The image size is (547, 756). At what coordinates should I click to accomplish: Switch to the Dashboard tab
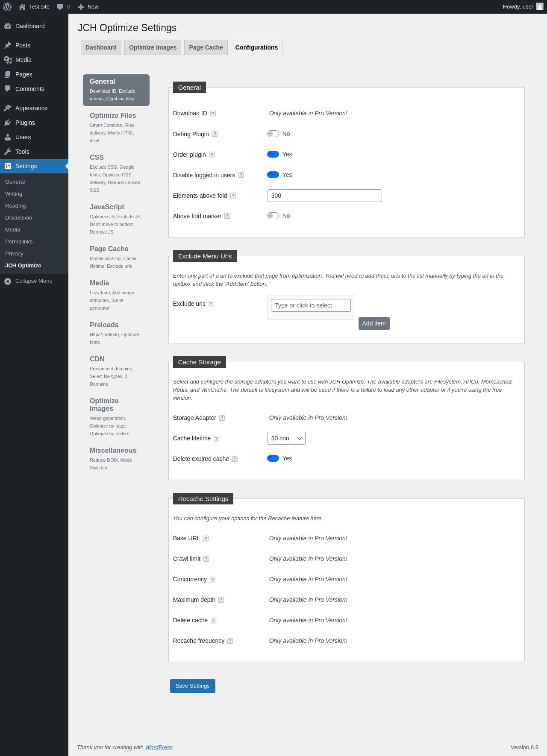[101, 47]
